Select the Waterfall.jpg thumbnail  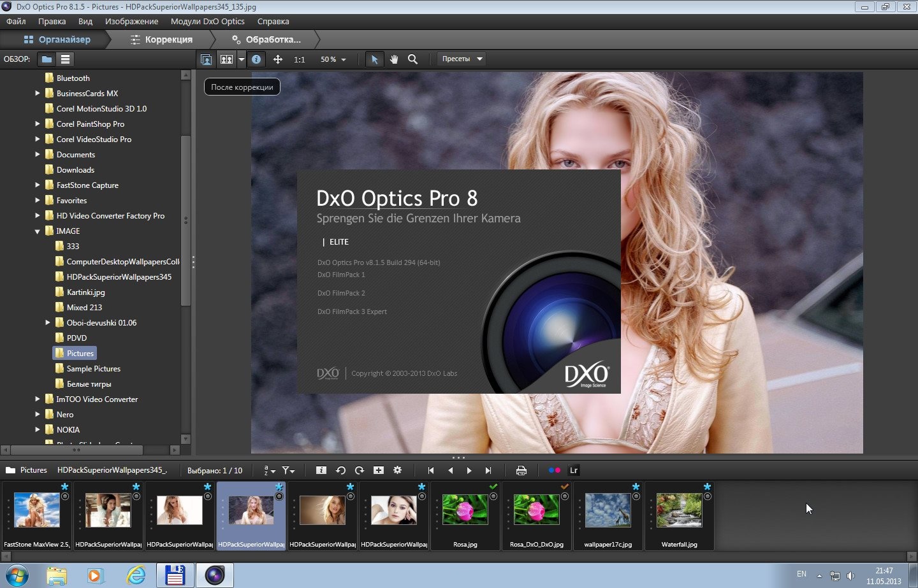(x=680, y=516)
